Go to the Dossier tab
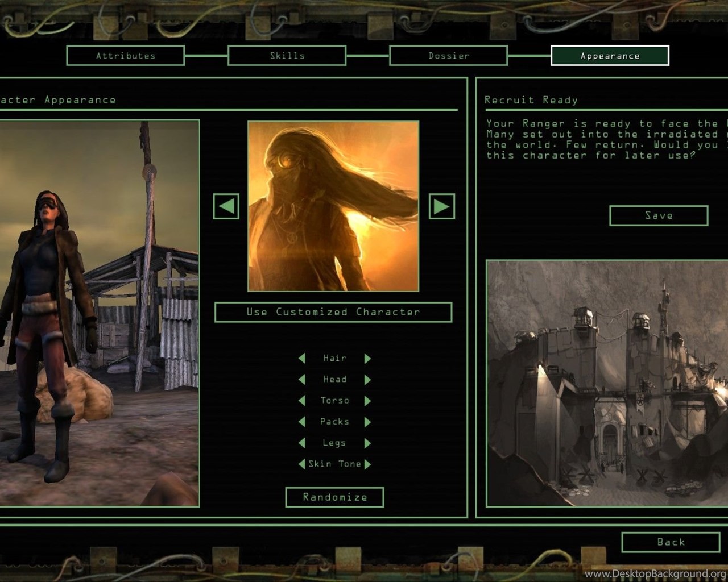Screen dimensions: 728x582 pos(449,56)
